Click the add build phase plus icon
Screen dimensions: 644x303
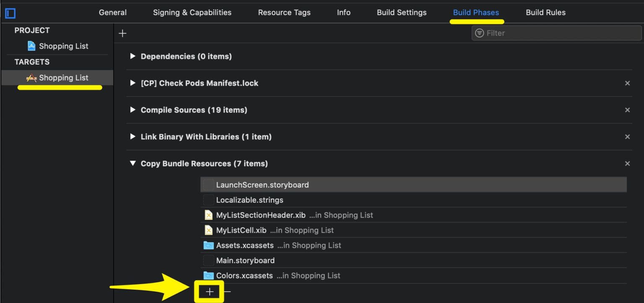click(122, 33)
